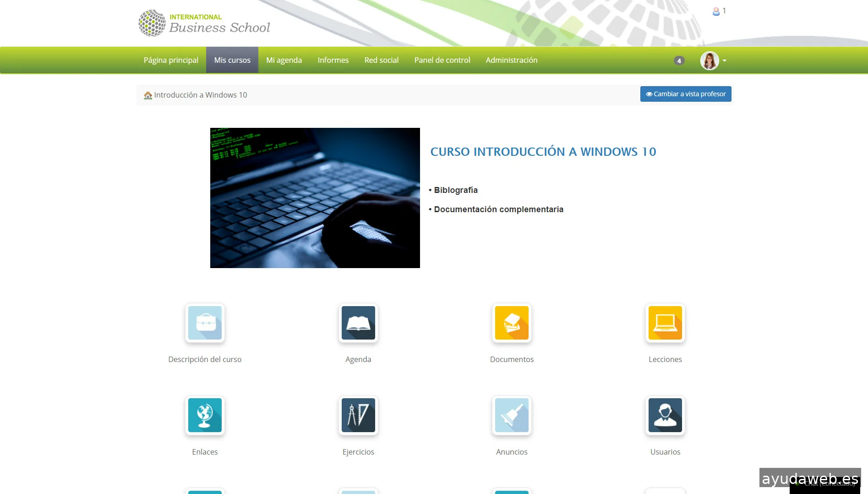Open the Documentos icon
Image resolution: width=868 pixels, height=494 pixels.
pos(512,323)
